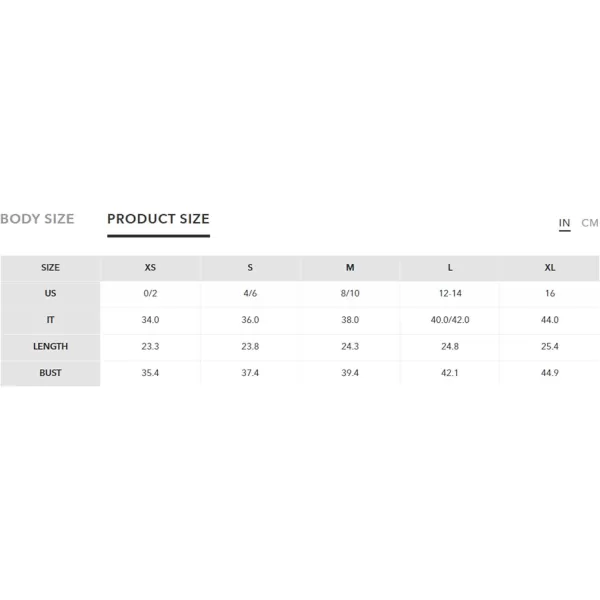Click the L size column header
The height and width of the screenshot is (600, 600).
450,268
